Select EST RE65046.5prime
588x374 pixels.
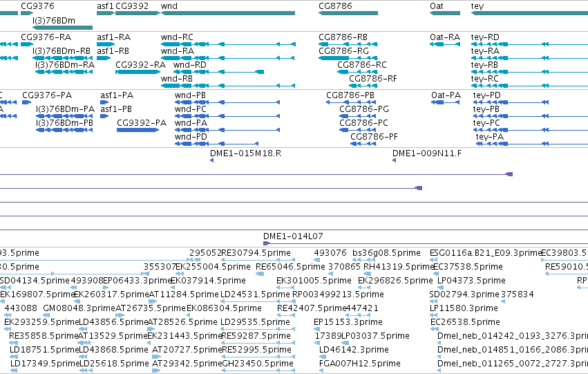(x=290, y=267)
